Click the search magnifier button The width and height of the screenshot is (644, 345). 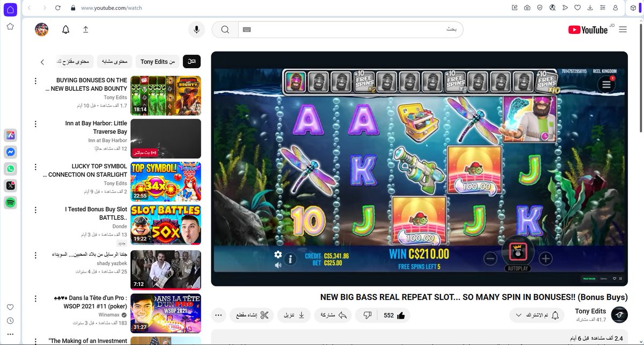(x=225, y=30)
